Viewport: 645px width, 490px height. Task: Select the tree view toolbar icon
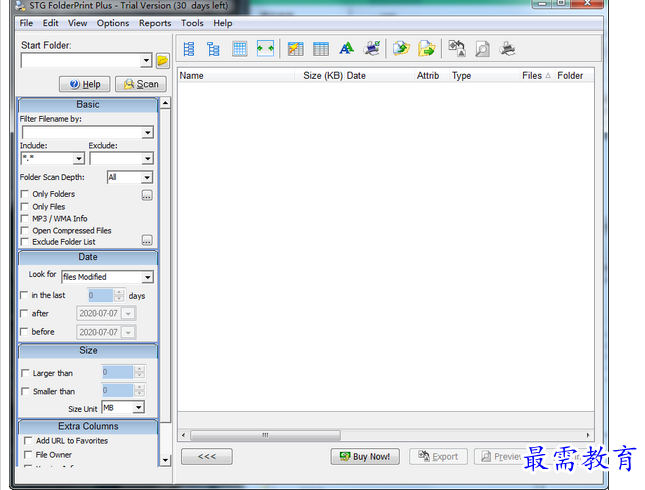pyautogui.click(x=213, y=49)
